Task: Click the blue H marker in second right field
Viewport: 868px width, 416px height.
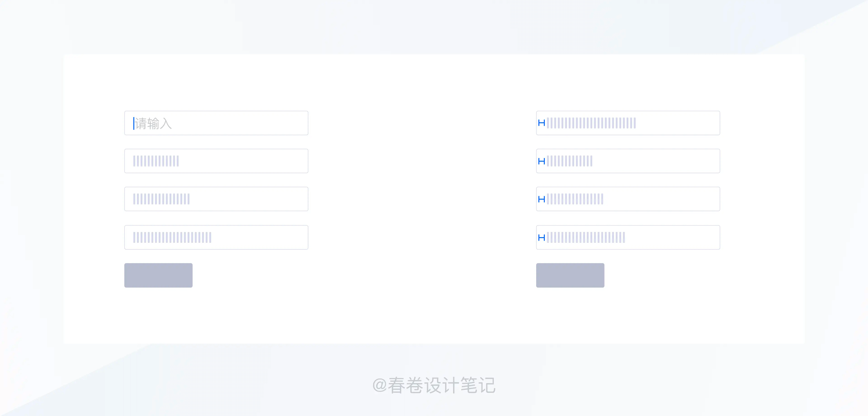Action: [x=542, y=161]
